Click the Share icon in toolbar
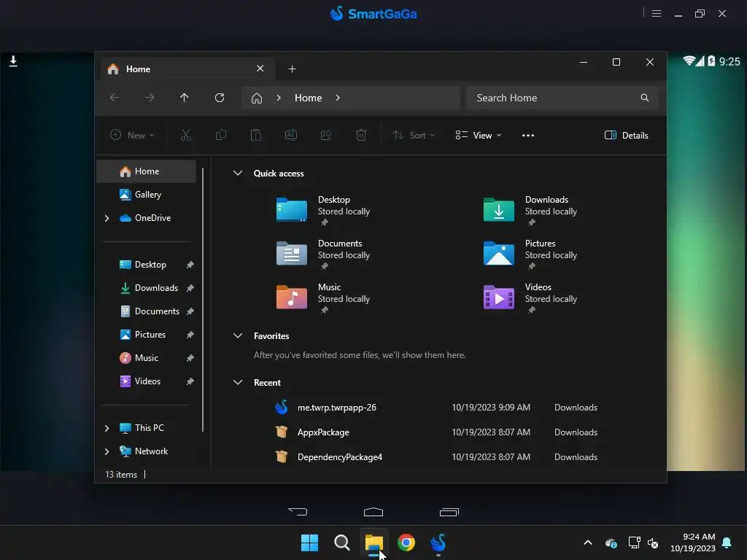This screenshot has width=747, height=560. (x=326, y=135)
